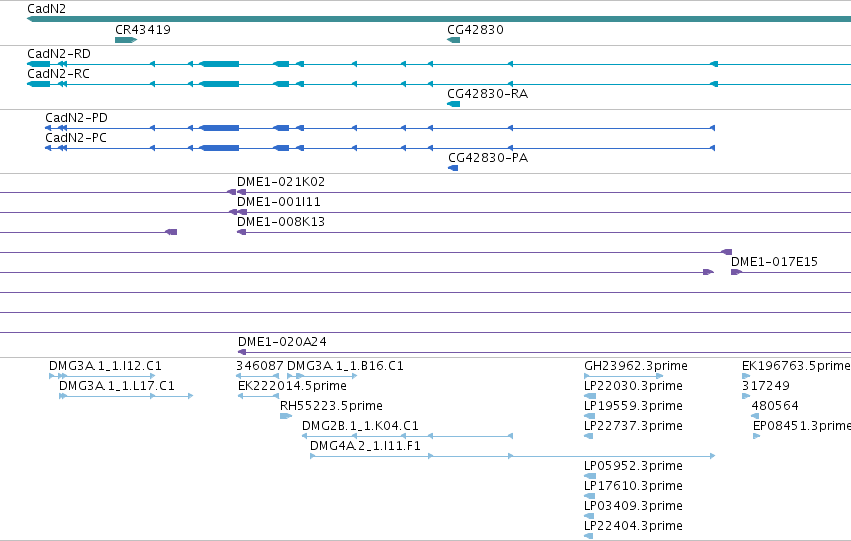851x541 pixels.
Task: Click the DME1-017E15 clone label
Action: pos(774,262)
